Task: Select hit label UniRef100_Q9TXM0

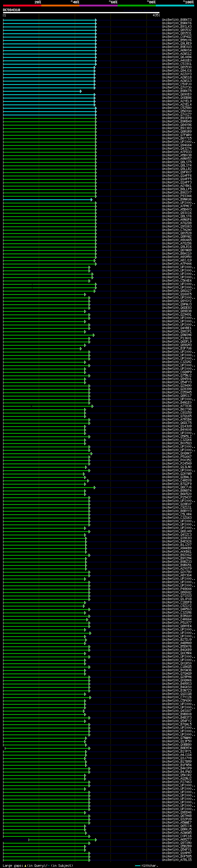Action: 176,843
